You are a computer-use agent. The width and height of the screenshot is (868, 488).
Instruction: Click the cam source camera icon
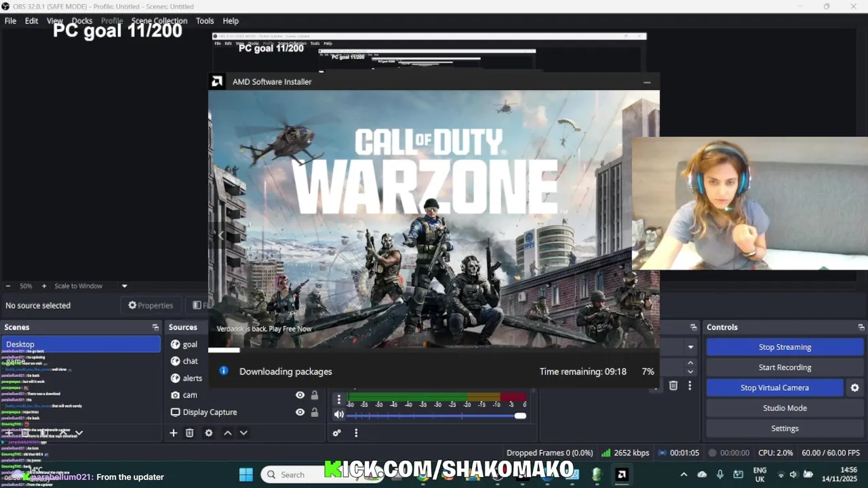(175, 395)
